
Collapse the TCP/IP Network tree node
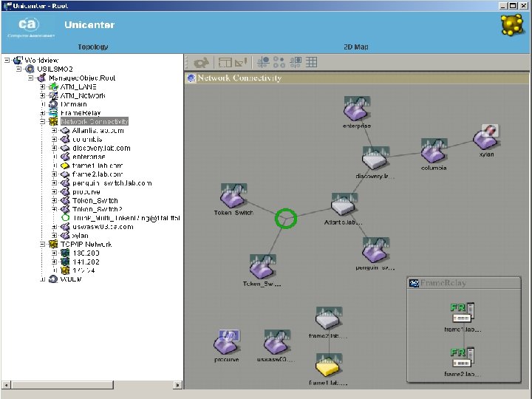(42, 244)
